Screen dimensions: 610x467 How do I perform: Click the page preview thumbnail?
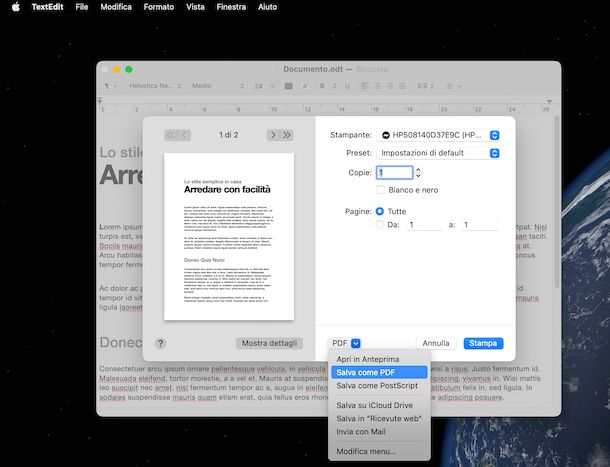click(x=229, y=237)
